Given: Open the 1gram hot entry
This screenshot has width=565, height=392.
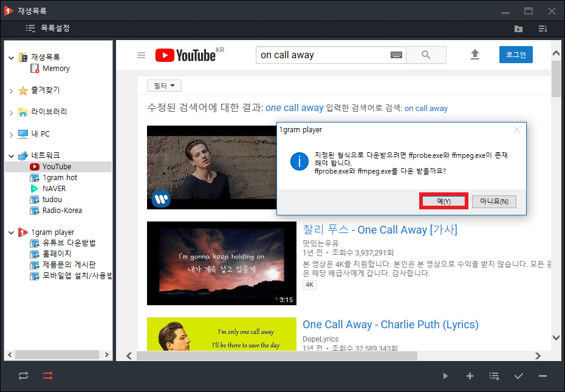Looking at the screenshot, I should [x=60, y=177].
